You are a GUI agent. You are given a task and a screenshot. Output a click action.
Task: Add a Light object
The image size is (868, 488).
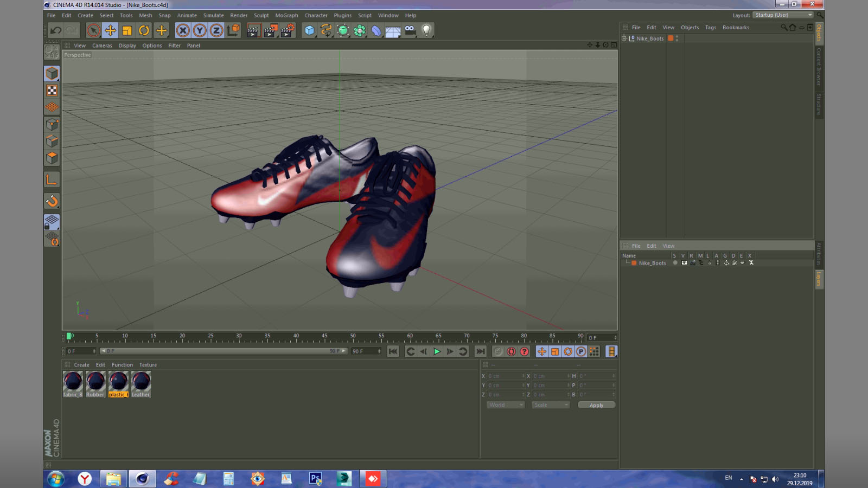[x=426, y=30]
